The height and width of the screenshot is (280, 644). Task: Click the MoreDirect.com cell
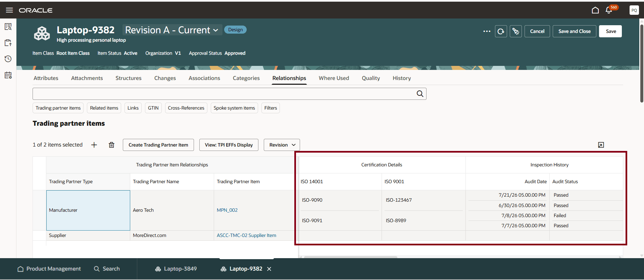pyautogui.click(x=172, y=235)
